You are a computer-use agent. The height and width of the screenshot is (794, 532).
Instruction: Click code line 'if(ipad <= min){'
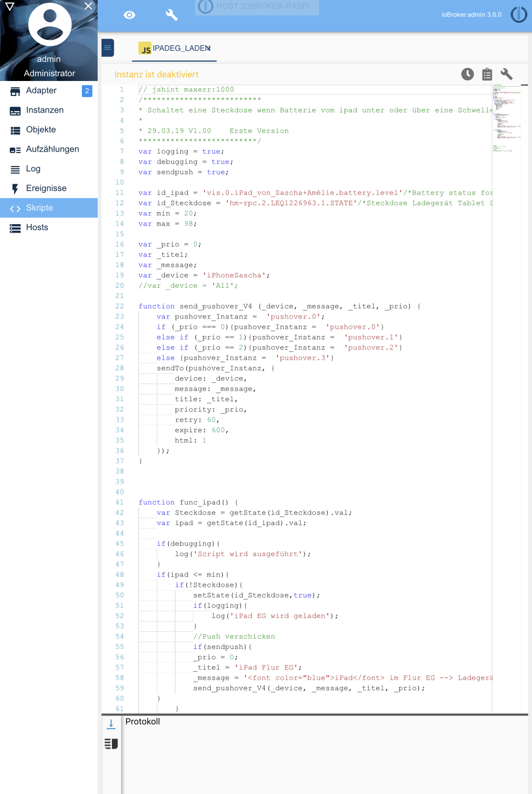193,575
